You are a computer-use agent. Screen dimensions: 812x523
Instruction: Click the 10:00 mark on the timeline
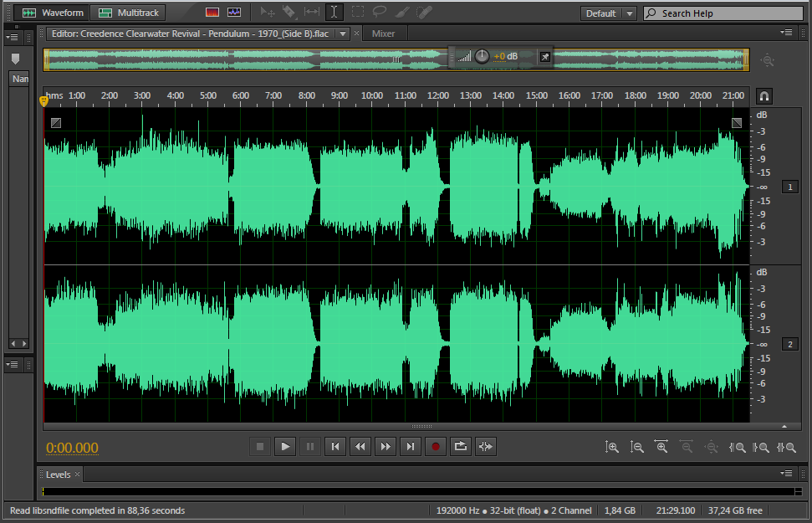(x=372, y=95)
